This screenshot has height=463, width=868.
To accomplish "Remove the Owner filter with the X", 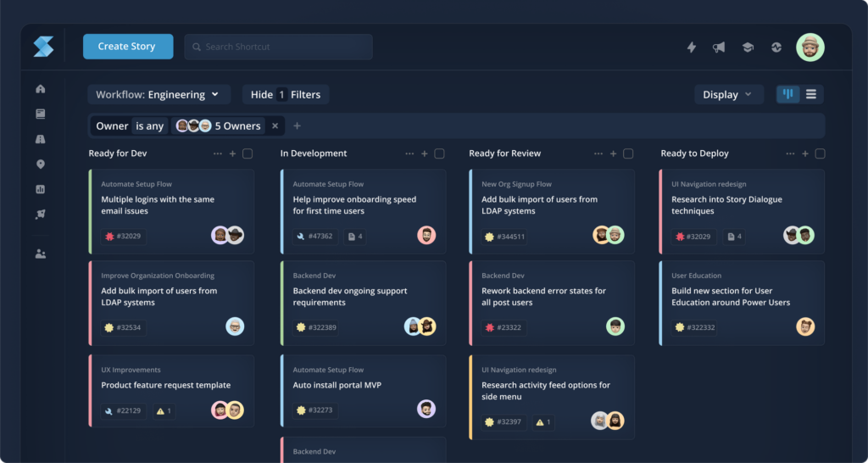I will click(275, 126).
